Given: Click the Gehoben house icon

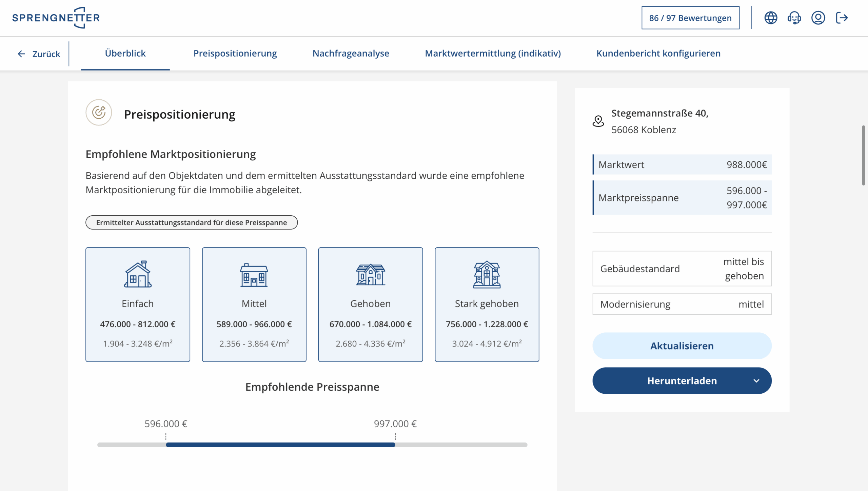Looking at the screenshot, I should tap(370, 274).
